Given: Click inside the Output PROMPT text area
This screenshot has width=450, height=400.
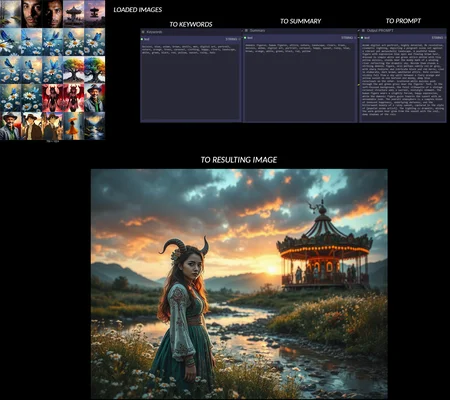Looking at the screenshot, I should pos(403,81).
